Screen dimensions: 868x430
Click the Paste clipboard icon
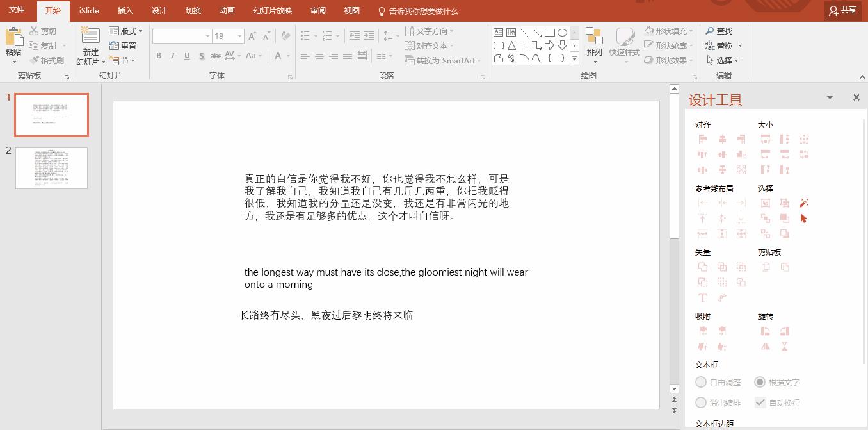[13, 37]
